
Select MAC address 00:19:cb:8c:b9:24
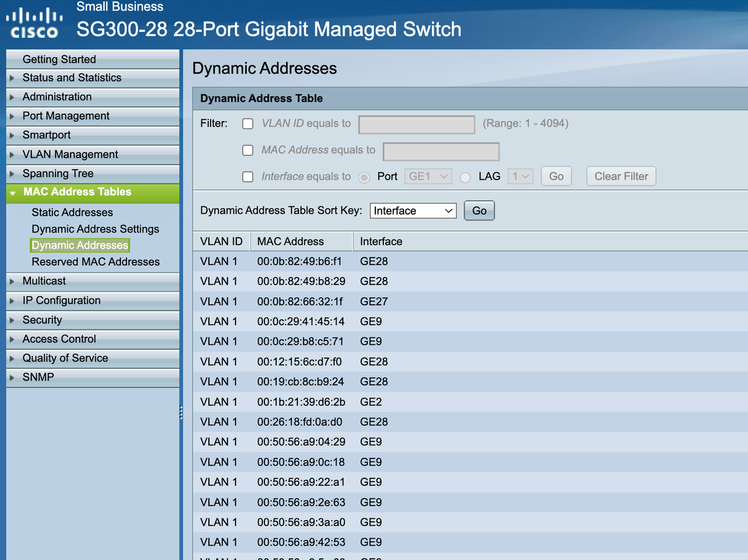click(x=300, y=382)
